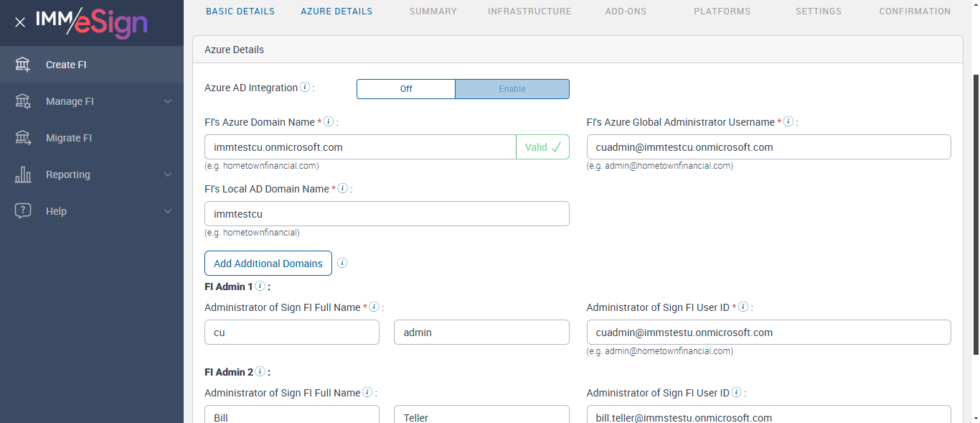980x423 pixels.
Task: Expand the Help menu chevron
Action: point(168,211)
